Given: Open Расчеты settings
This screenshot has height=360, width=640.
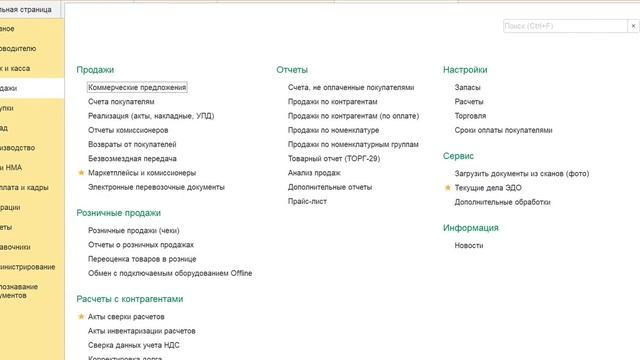Looking at the screenshot, I should coord(469,102).
